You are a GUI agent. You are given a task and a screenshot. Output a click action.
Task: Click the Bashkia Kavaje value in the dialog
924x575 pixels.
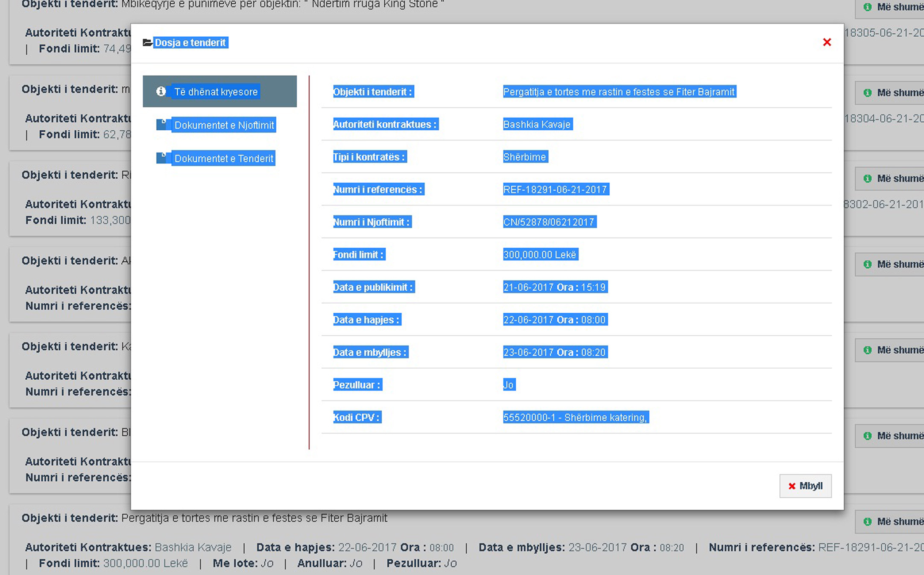537,124
